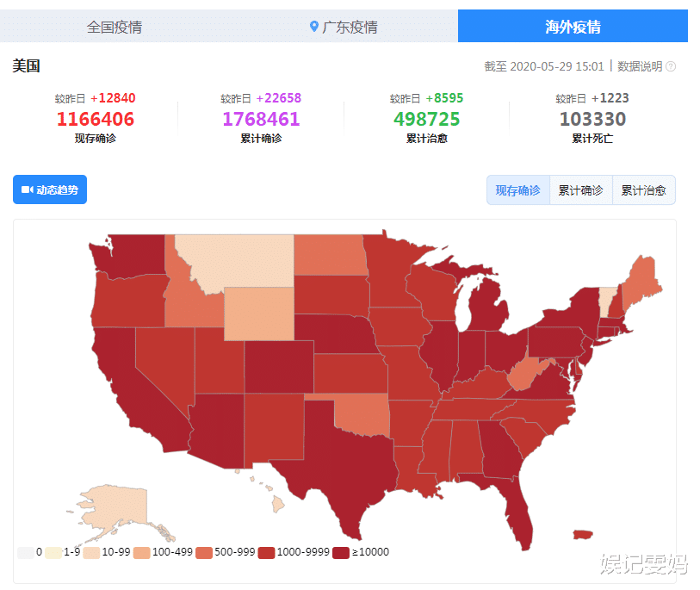
Task: Open the 广东疫情 tab
Action: point(344,27)
